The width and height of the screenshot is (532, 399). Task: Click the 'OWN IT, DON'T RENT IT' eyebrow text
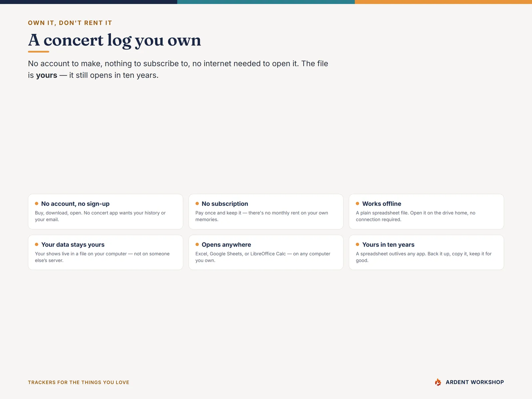coord(70,23)
